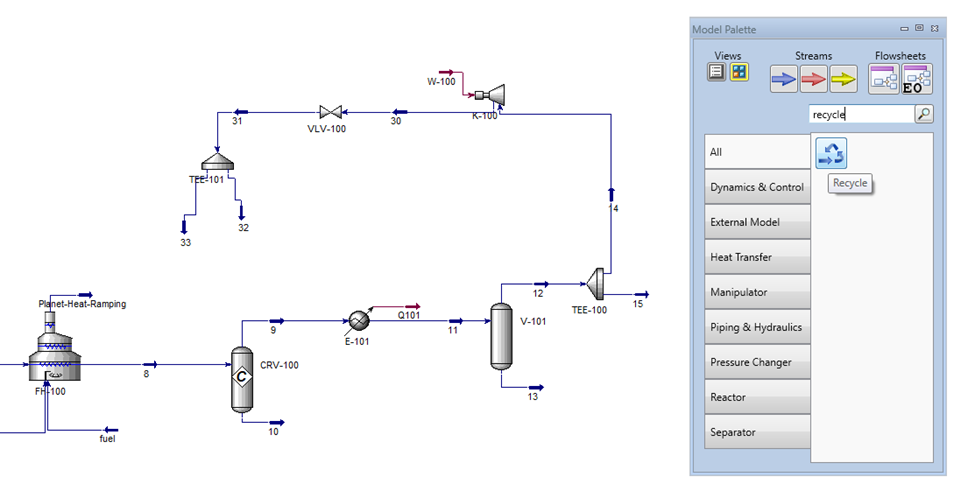975x484 pixels.
Task: Select stream 9 arrow
Action: [x=277, y=321]
